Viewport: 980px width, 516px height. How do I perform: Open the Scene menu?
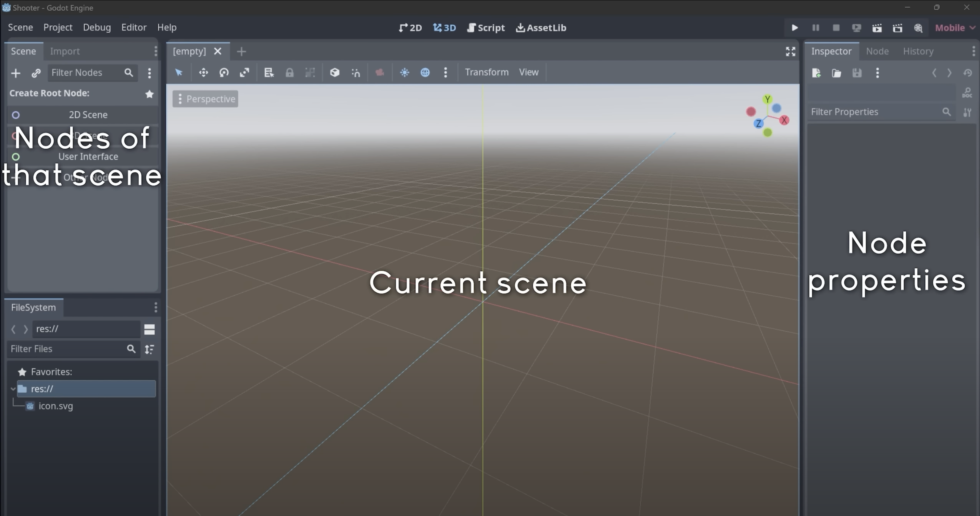tap(21, 27)
